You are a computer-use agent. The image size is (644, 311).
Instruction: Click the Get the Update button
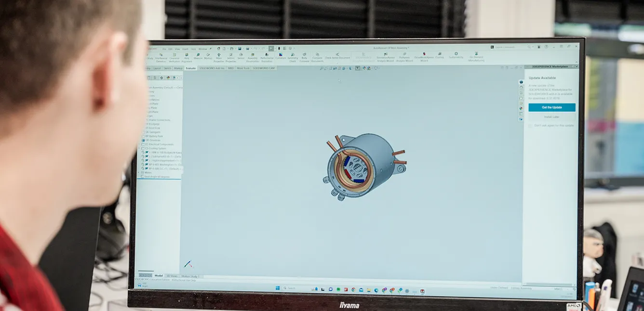tap(552, 107)
